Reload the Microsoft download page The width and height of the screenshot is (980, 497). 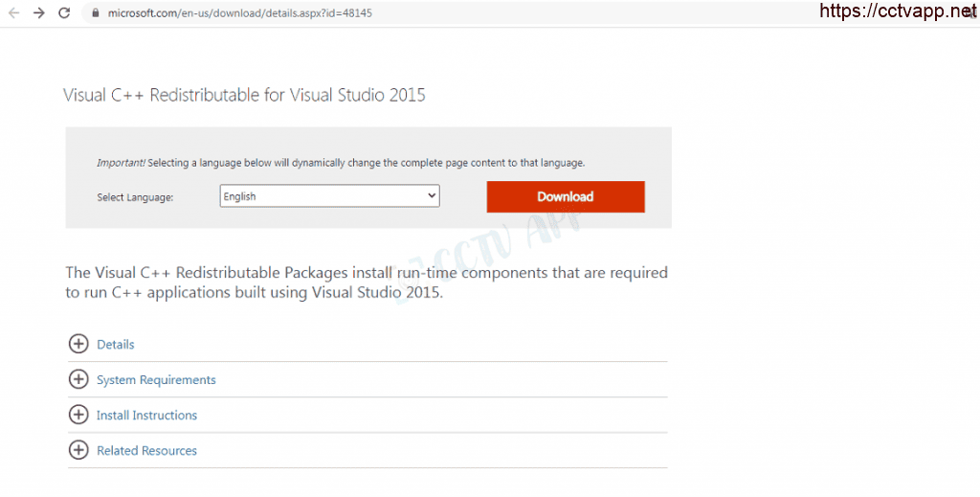(64, 13)
